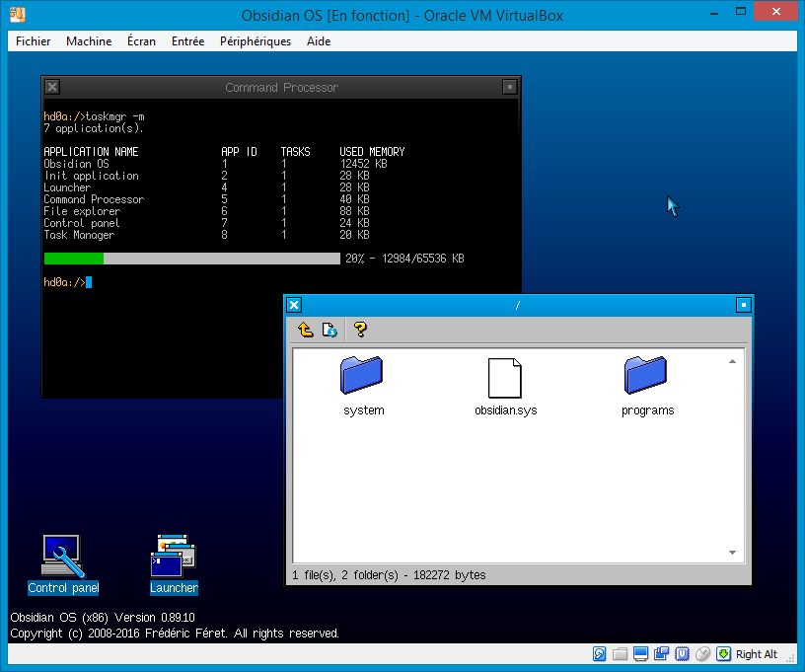
Task: Open the yellow question-mark help in file explorer
Action: point(360,329)
